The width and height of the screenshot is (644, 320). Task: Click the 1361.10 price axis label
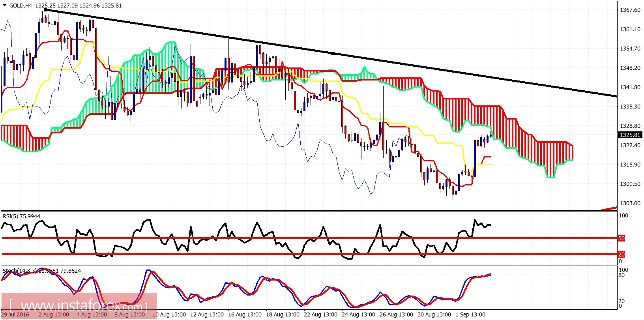(x=630, y=29)
